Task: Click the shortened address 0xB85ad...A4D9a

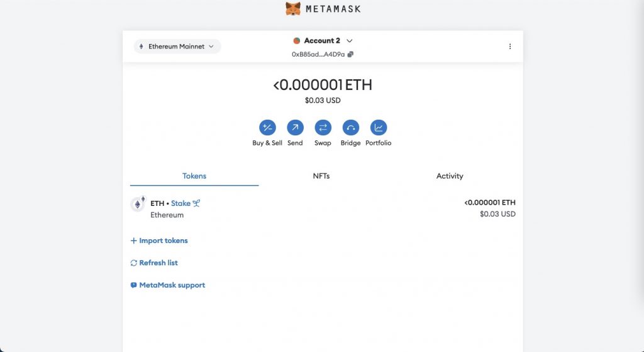Action: (318, 54)
